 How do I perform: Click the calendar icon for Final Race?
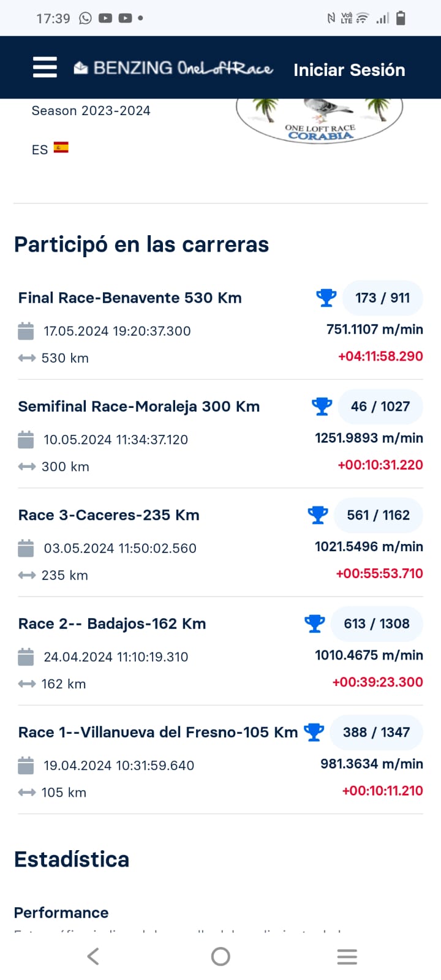tap(26, 331)
